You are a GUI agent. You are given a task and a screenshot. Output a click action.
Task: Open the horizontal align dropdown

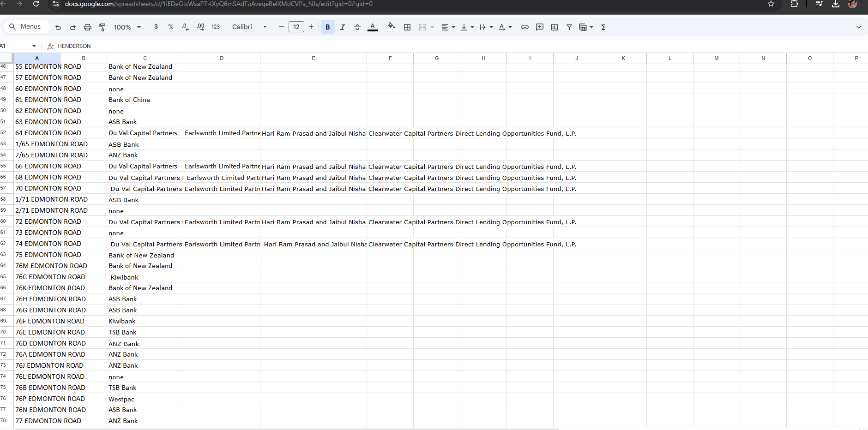pos(448,27)
